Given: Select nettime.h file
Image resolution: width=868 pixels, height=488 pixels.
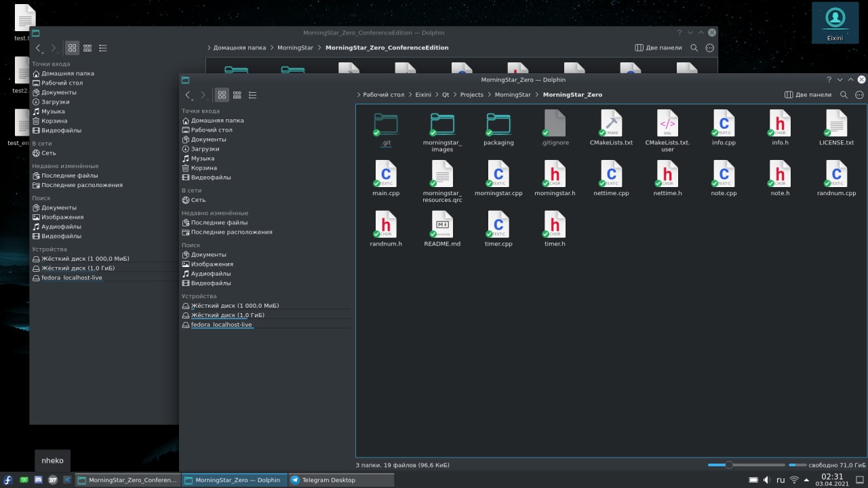Looking at the screenshot, I should coord(667,179).
